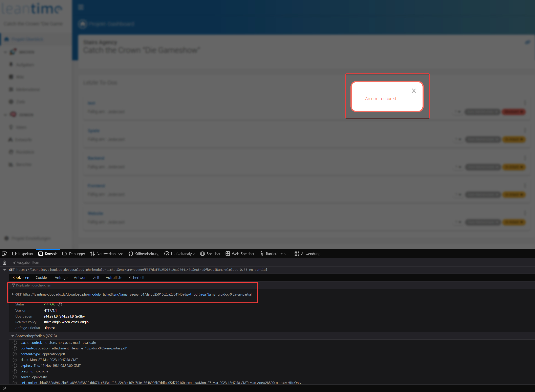
Task: Click the set-cookie response header link
Action: (28, 383)
